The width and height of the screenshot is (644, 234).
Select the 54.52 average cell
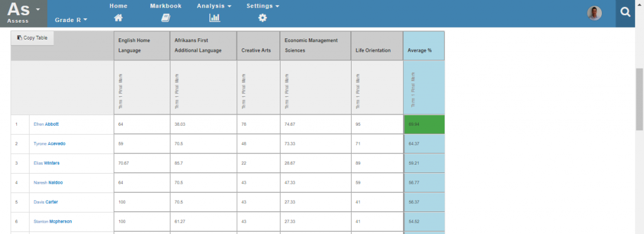[x=425, y=221]
